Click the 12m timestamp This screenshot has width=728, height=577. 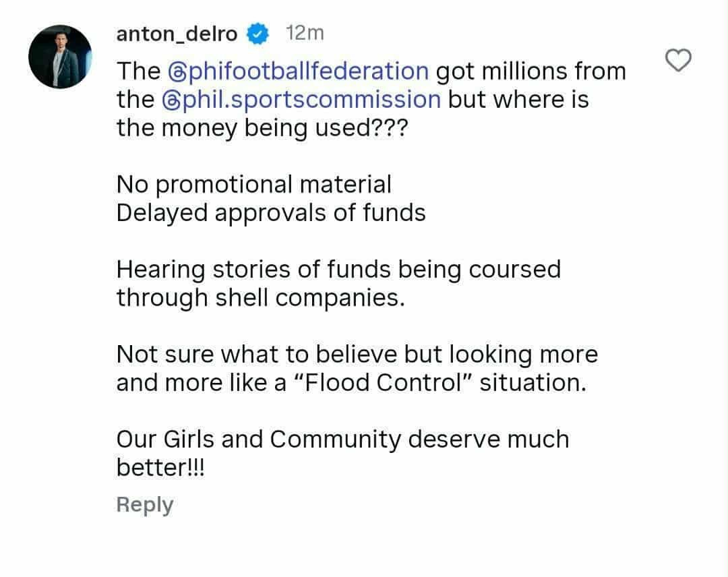tap(305, 33)
